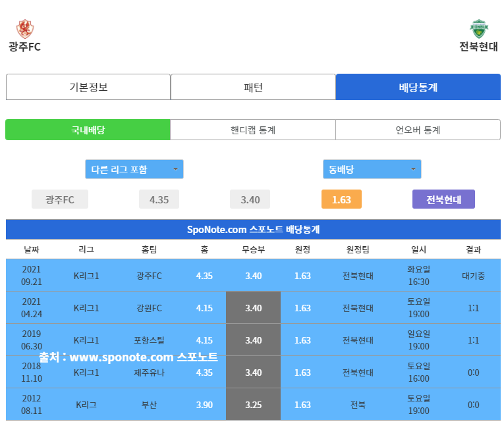This screenshot has width=504, height=437.
Task: Click the 결과 column header
Action: (x=473, y=249)
